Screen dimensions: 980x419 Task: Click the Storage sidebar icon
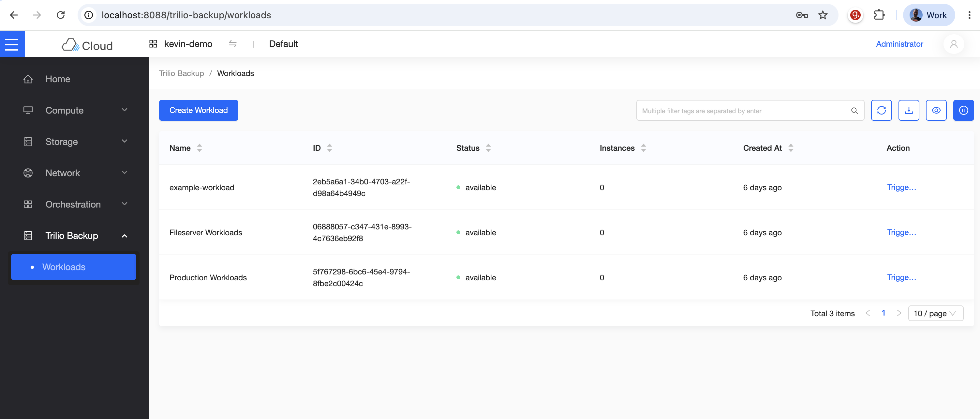pyautogui.click(x=28, y=142)
